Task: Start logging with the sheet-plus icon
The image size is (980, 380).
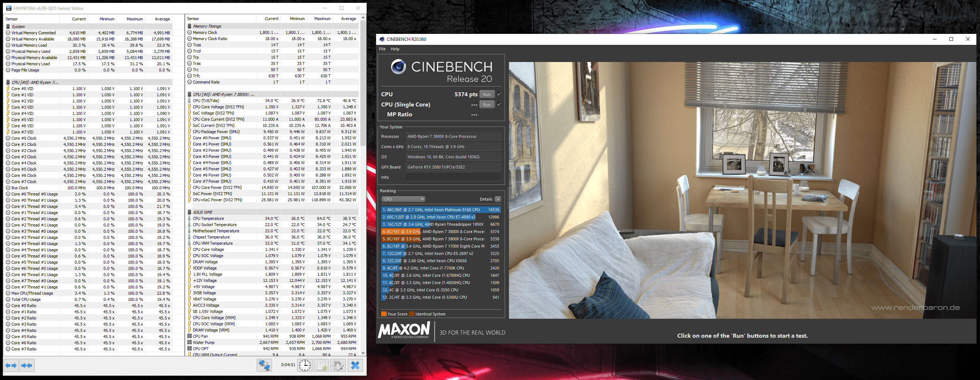Action: 321,365
